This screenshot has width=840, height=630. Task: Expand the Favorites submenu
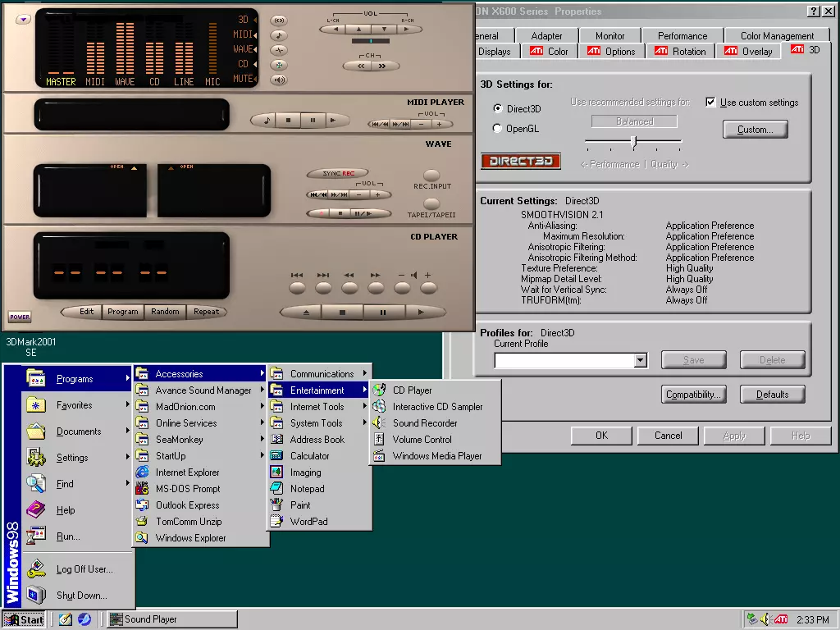pyautogui.click(x=78, y=405)
